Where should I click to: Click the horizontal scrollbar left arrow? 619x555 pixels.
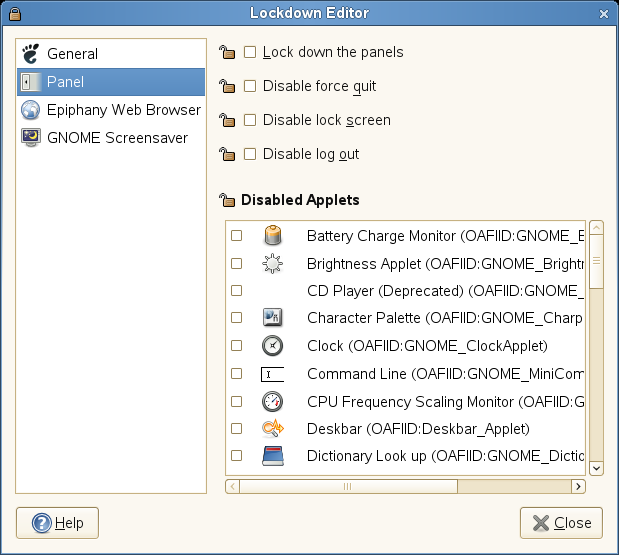click(233, 486)
